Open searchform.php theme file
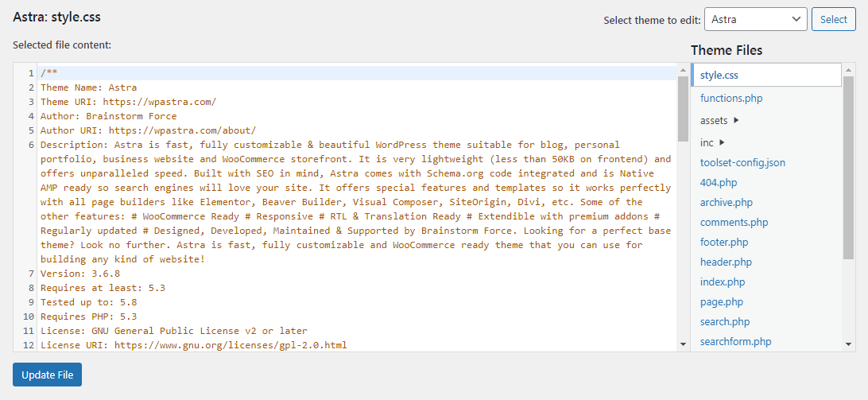 736,342
